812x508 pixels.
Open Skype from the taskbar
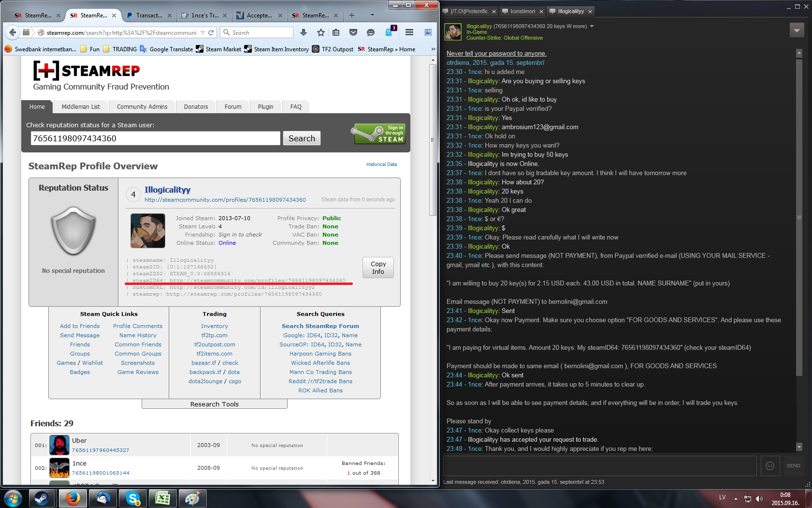pyautogui.click(x=132, y=498)
